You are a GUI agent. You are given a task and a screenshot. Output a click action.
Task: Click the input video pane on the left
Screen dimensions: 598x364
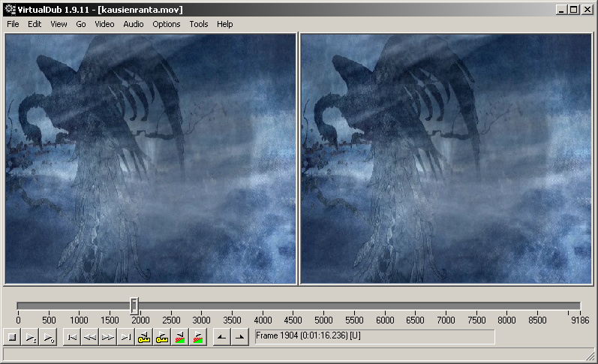click(151, 158)
